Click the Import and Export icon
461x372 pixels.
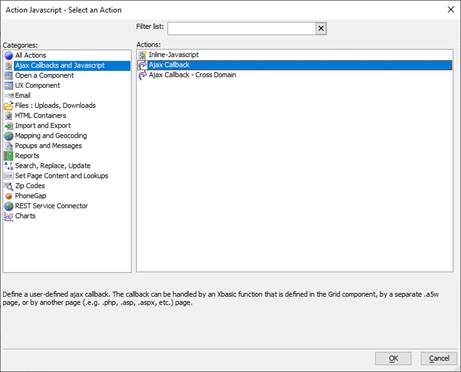point(9,126)
